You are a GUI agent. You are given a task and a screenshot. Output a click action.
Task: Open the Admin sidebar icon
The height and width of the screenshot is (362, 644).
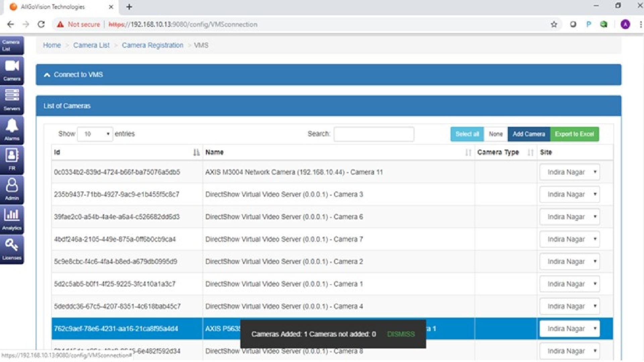point(12,189)
